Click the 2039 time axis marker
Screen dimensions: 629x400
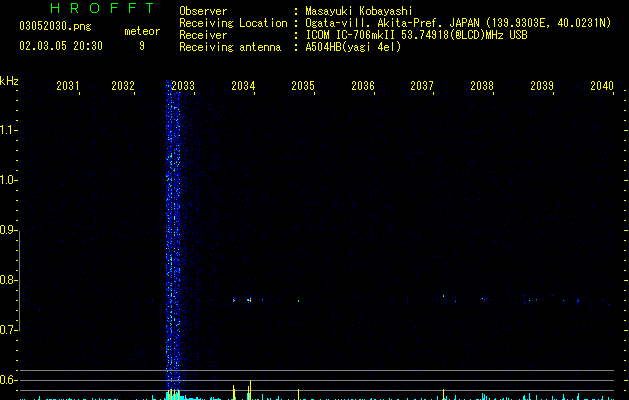point(542,86)
